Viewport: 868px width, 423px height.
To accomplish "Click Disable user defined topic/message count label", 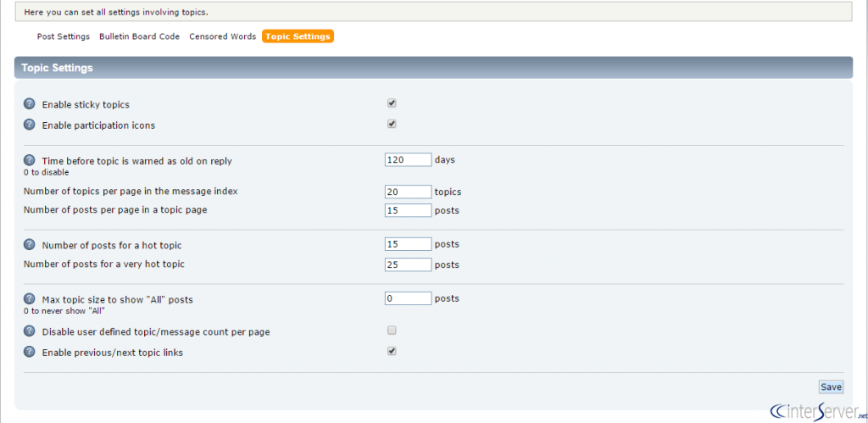I will pos(156,332).
